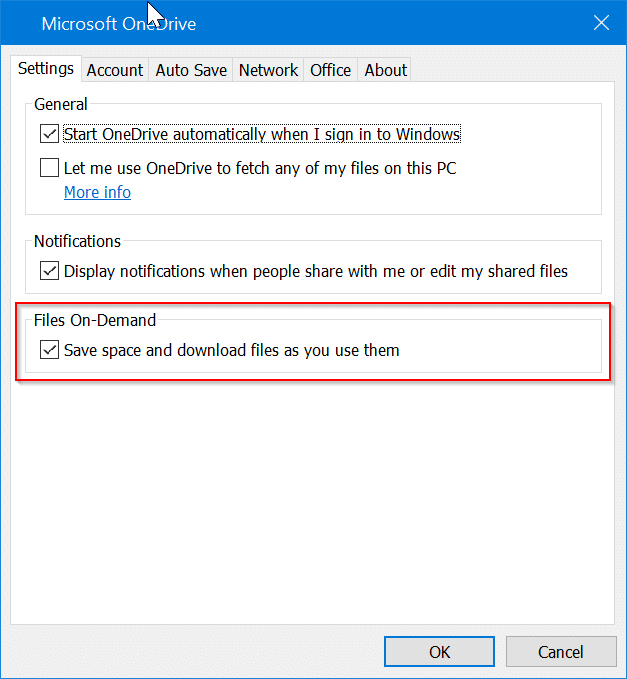Image resolution: width=627 pixels, height=679 pixels.
Task: Dismiss dialog with Cancel button
Action: tap(561, 651)
